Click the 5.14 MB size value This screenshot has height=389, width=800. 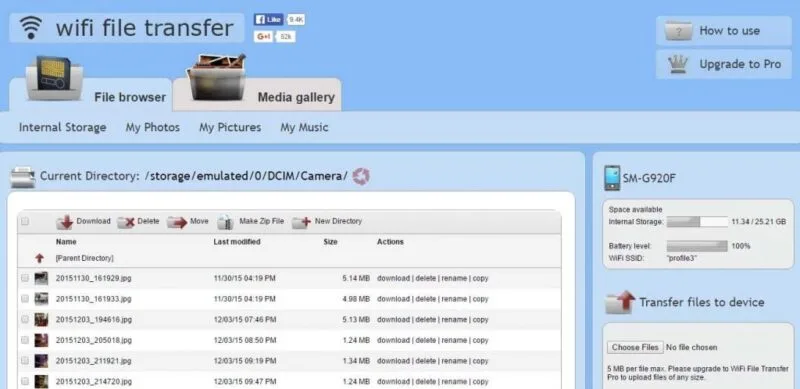click(356, 278)
